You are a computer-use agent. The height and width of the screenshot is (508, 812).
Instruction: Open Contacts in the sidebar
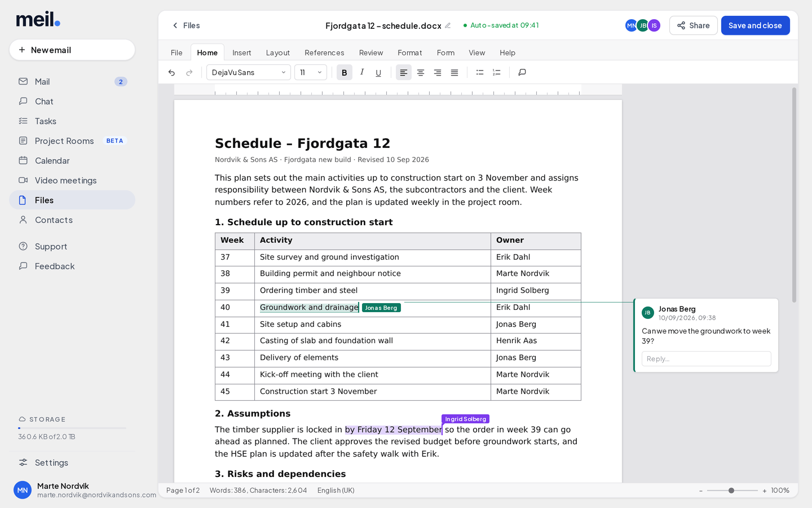72,220
